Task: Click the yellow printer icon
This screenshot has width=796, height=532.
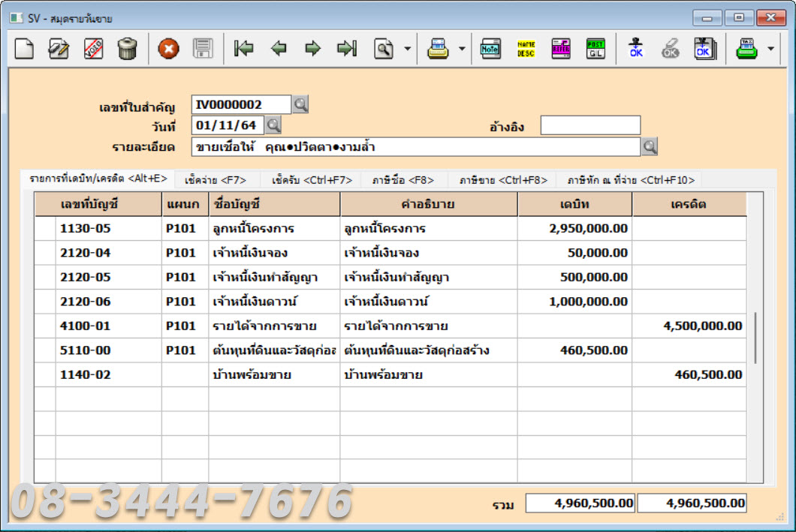Action: coord(438,49)
